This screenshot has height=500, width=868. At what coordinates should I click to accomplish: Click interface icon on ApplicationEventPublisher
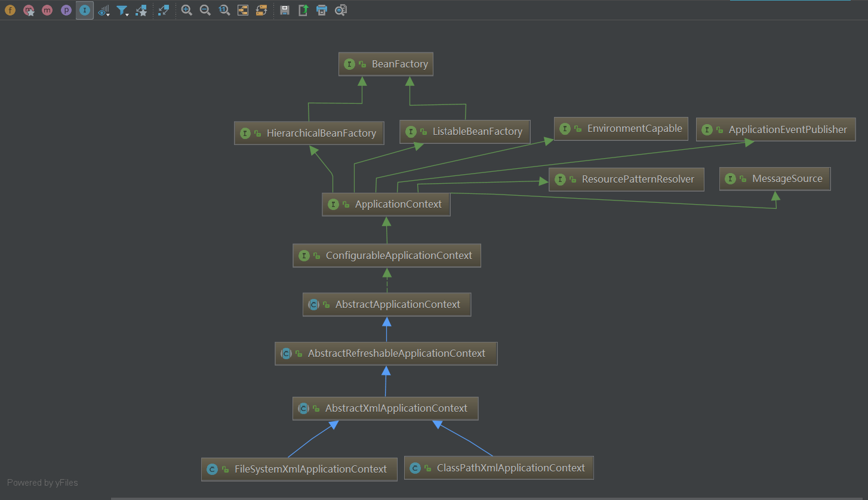[707, 130]
